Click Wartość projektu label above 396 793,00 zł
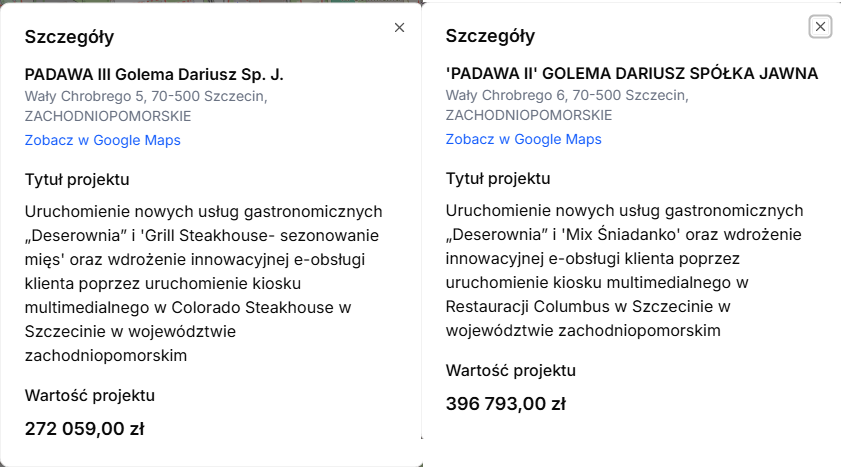Viewport: 842px width, 467px height. (511, 371)
